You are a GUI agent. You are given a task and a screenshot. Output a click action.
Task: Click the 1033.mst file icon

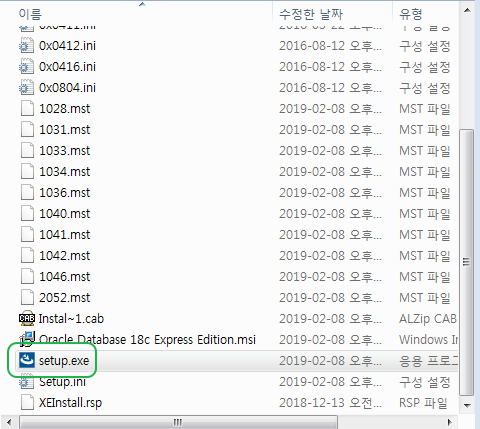[27, 151]
